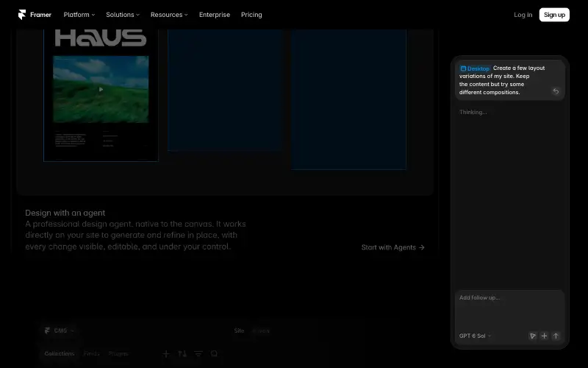The width and height of the screenshot is (588, 368).
Task: Open the Platform dropdown menu
Action: tap(79, 15)
